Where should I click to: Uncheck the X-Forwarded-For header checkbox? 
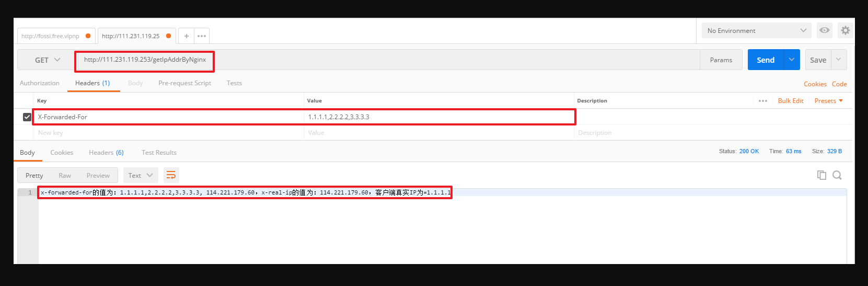(27, 117)
